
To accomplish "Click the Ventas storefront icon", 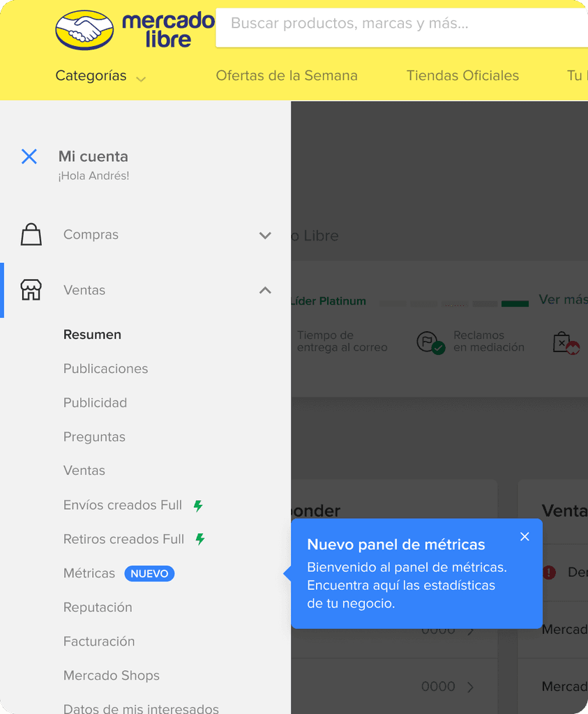I will (31, 289).
